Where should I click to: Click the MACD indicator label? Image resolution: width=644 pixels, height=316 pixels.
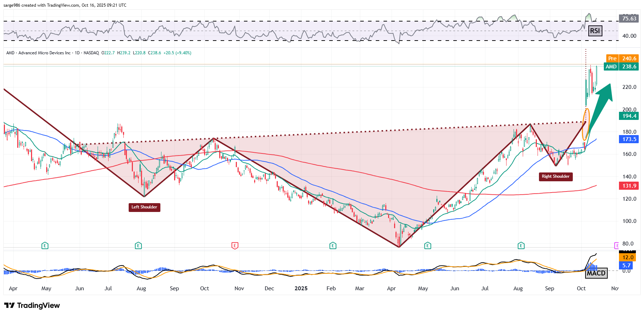(596, 273)
